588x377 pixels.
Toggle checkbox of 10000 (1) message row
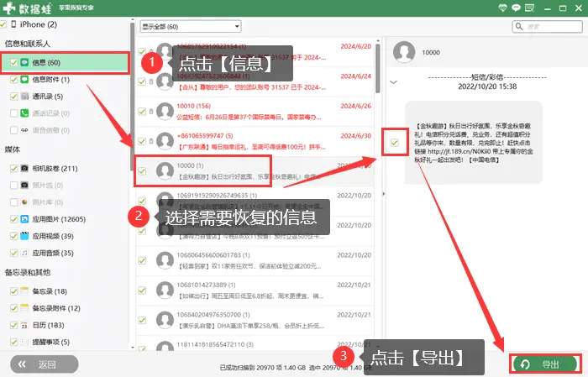pyautogui.click(x=142, y=171)
